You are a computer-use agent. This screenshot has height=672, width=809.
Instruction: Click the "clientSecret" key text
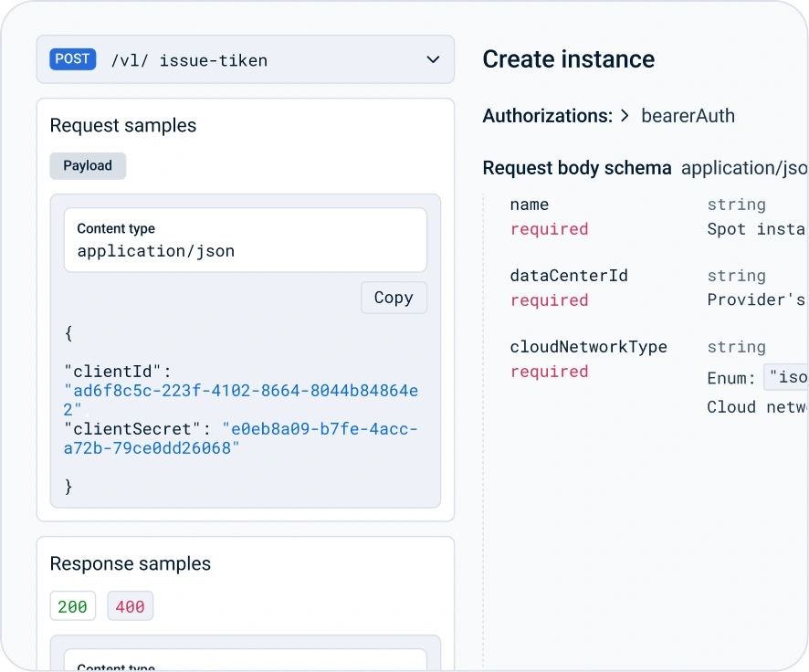[x=132, y=429]
